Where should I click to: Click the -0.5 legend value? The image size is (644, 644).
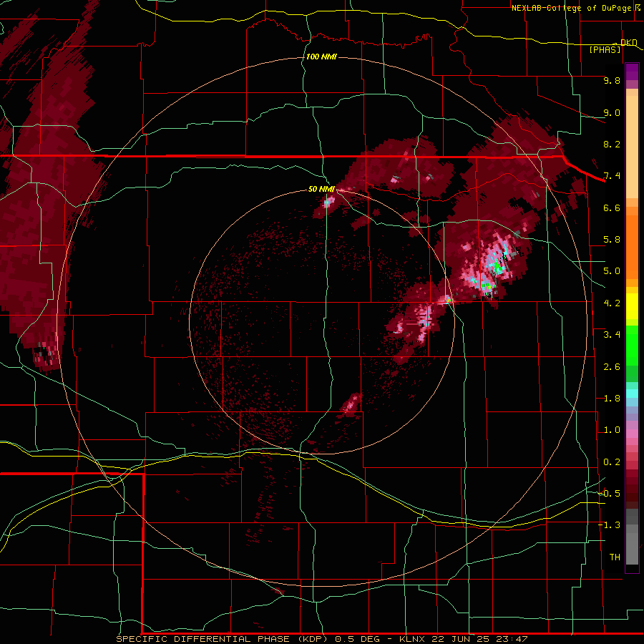(610, 494)
